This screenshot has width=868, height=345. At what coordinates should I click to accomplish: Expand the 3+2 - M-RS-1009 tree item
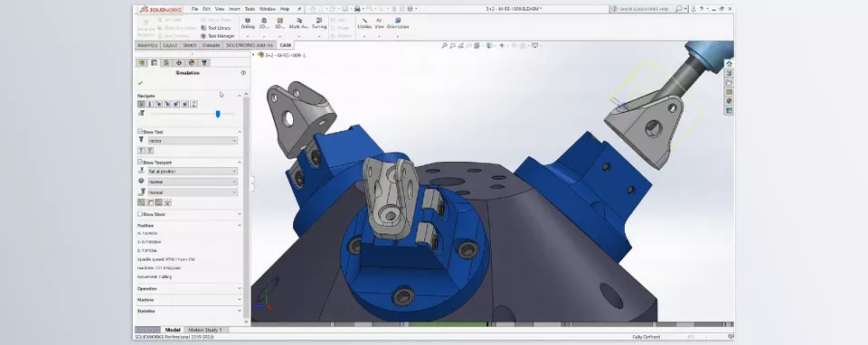click(x=254, y=55)
